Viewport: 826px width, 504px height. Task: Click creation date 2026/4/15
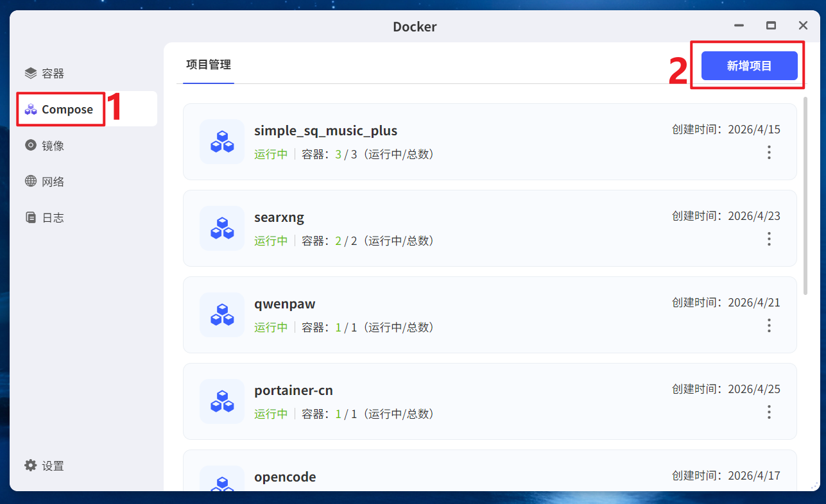click(754, 130)
